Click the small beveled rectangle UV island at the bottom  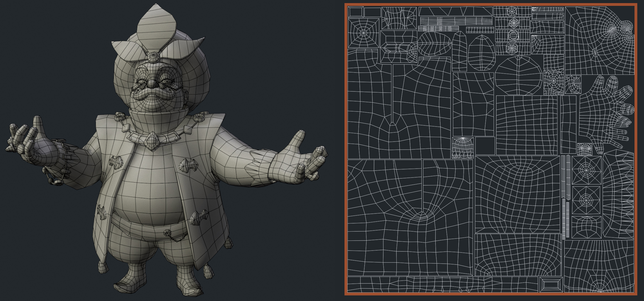[x=550, y=285]
